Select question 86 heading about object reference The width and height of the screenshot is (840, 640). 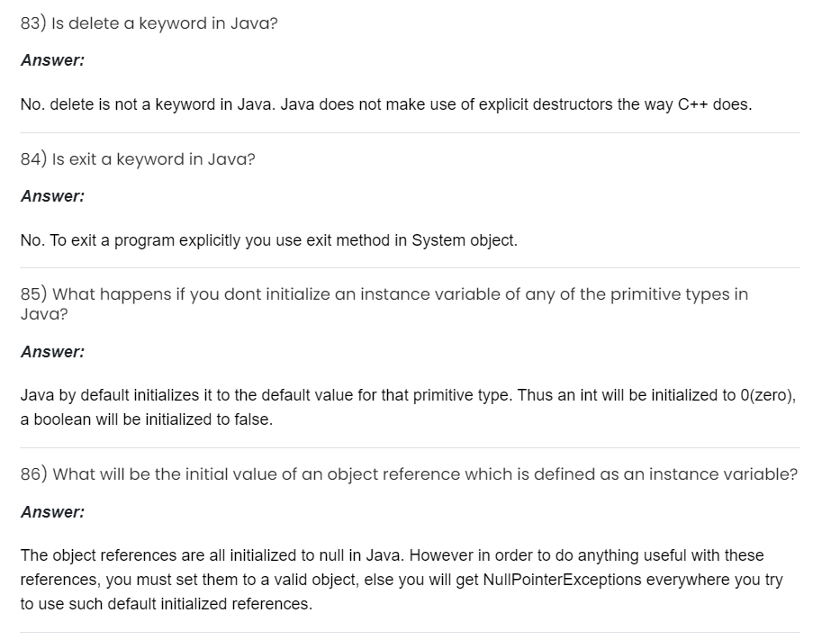[409, 474]
